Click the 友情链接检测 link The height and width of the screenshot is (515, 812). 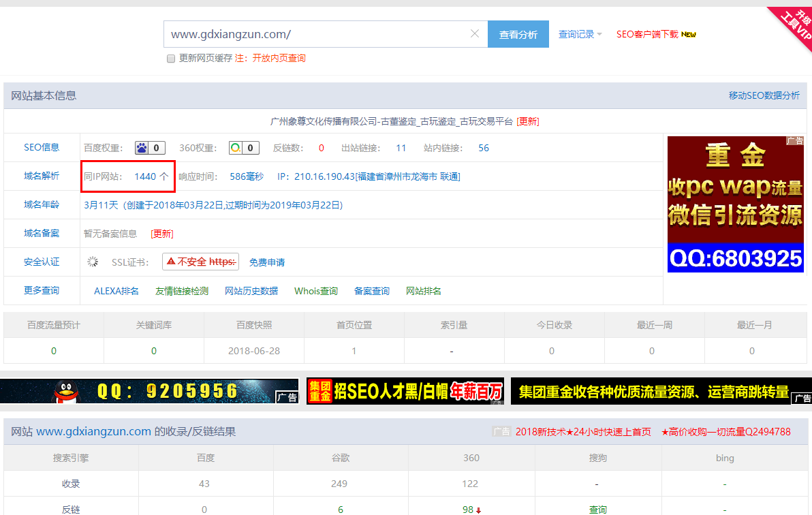[x=182, y=291]
